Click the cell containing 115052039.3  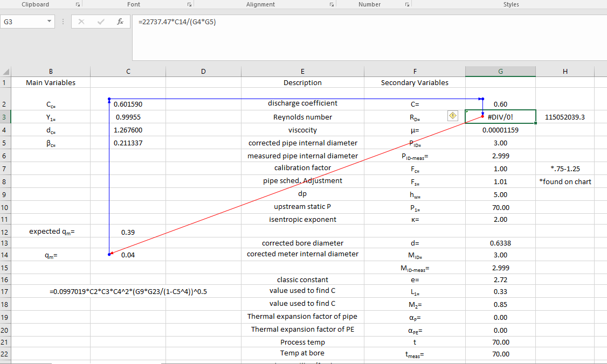[x=565, y=117]
